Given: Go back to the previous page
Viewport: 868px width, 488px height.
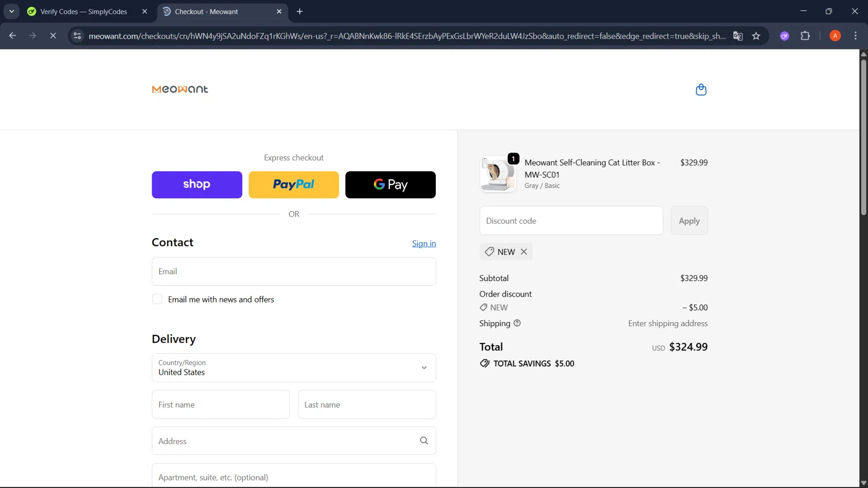Looking at the screenshot, I should pos(12,36).
